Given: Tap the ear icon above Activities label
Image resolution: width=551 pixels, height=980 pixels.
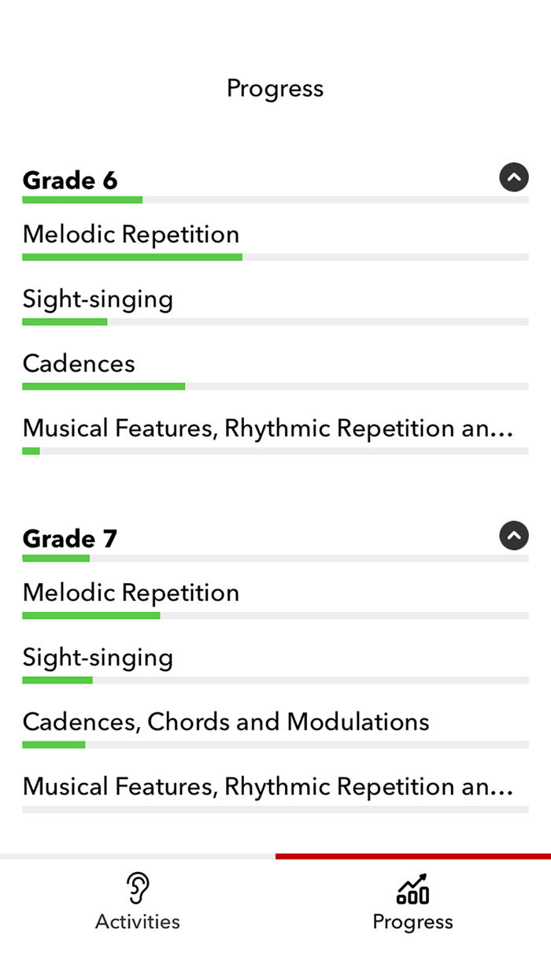Looking at the screenshot, I should click(137, 888).
